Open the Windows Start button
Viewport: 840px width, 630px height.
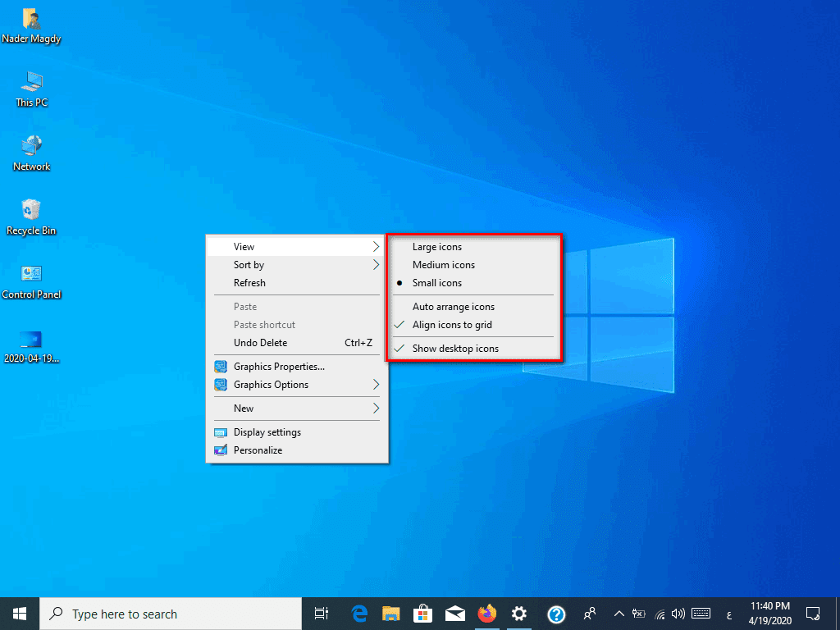(x=20, y=614)
